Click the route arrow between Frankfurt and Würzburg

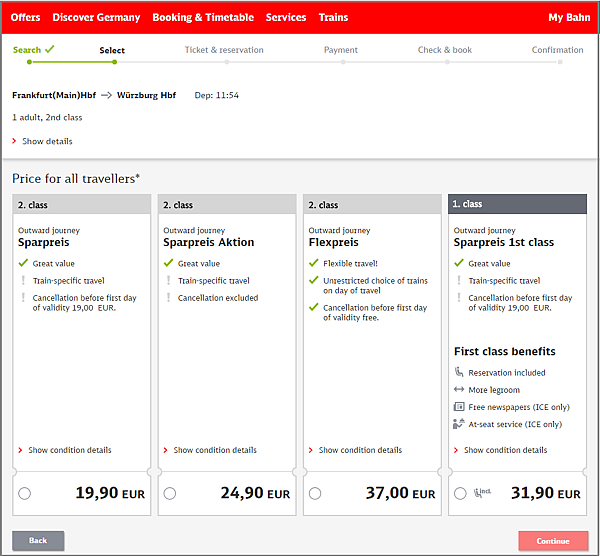105,96
